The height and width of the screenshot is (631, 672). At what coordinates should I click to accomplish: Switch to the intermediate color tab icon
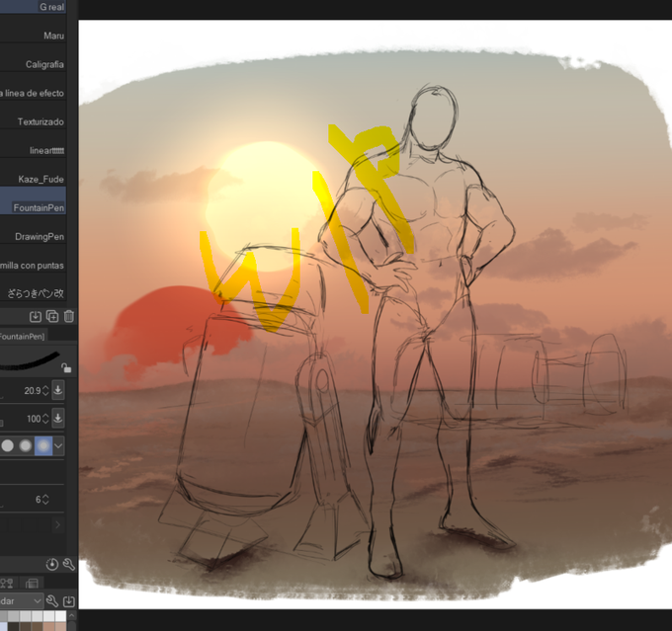point(7,583)
